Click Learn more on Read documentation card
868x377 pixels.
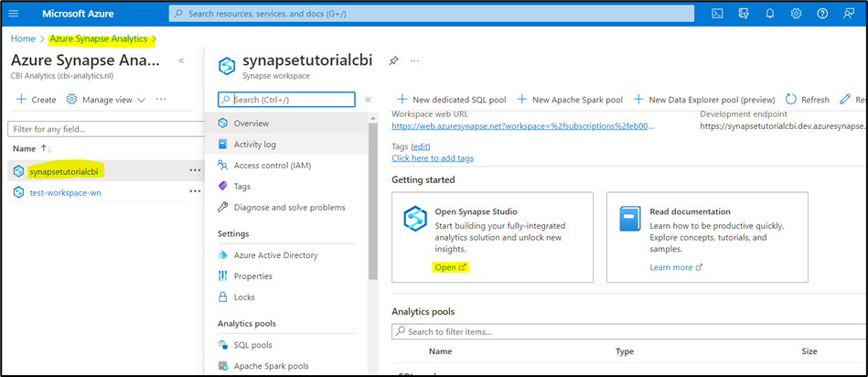pyautogui.click(x=676, y=267)
